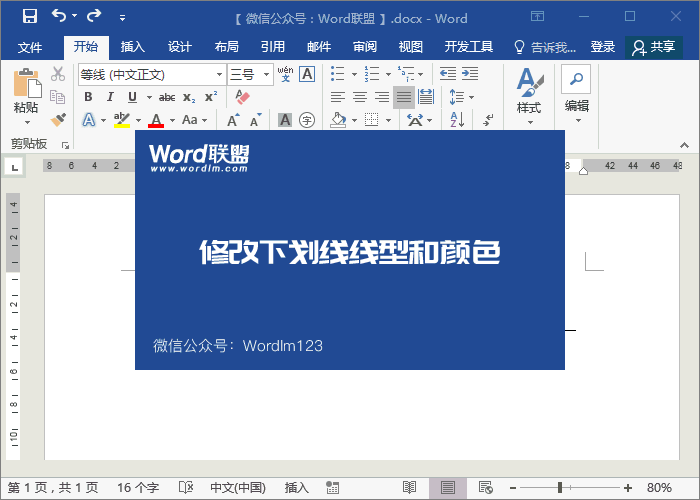The height and width of the screenshot is (500, 700).
Task: Apply red font color
Action: (156, 120)
